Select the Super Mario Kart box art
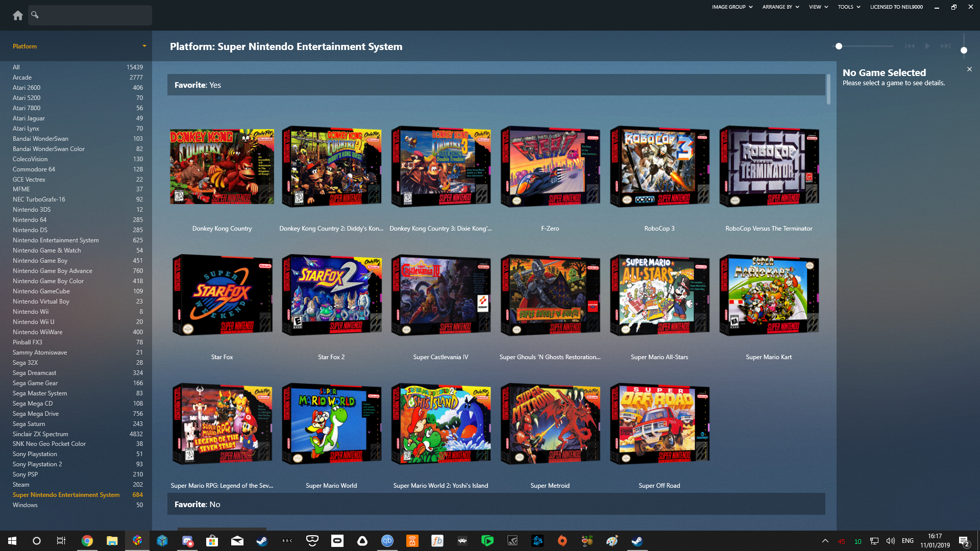The width and height of the screenshot is (980, 551). 769,295
